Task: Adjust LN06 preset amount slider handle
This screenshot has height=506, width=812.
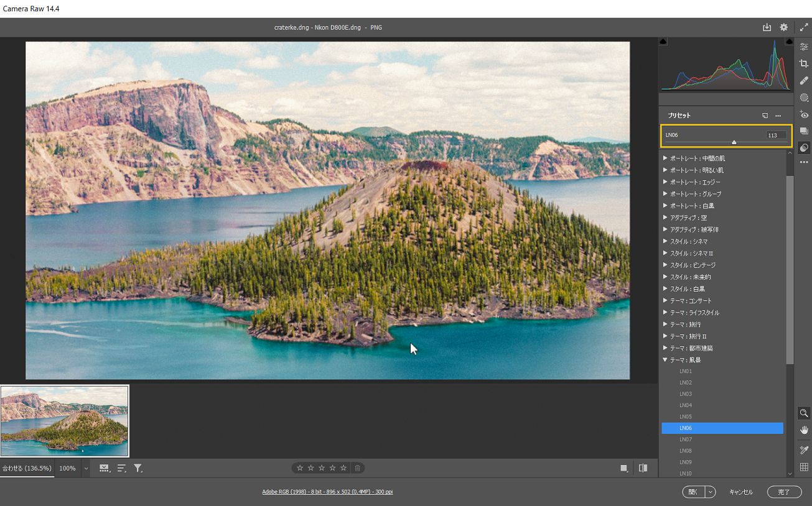Action: click(x=734, y=142)
